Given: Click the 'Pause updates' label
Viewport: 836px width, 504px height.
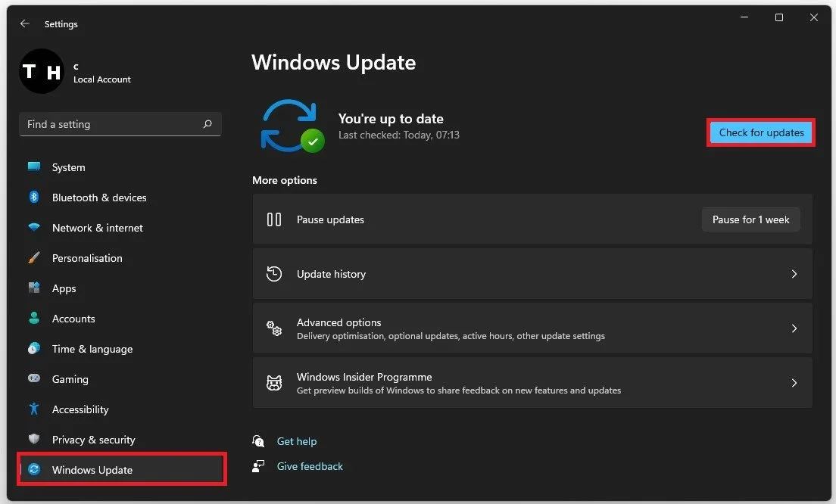Looking at the screenshot, I should pos(330,219).
